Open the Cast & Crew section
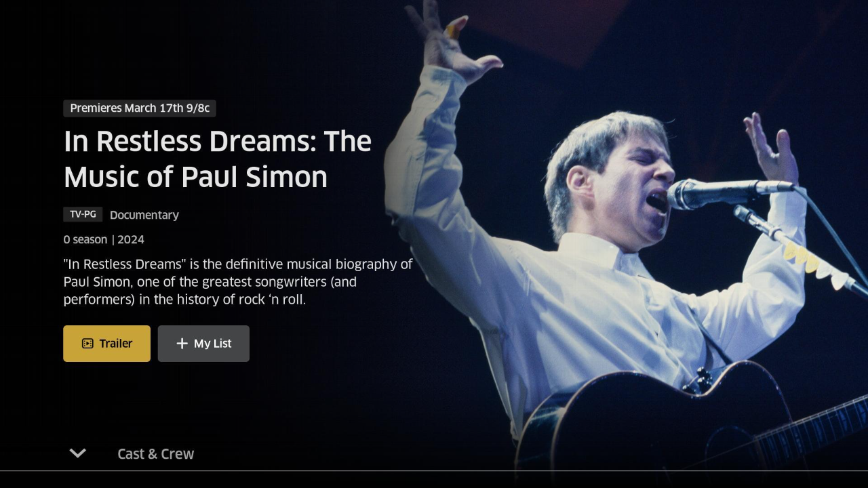Image resolution: width=868 pixels, height=488 pixels. (156, 454)
